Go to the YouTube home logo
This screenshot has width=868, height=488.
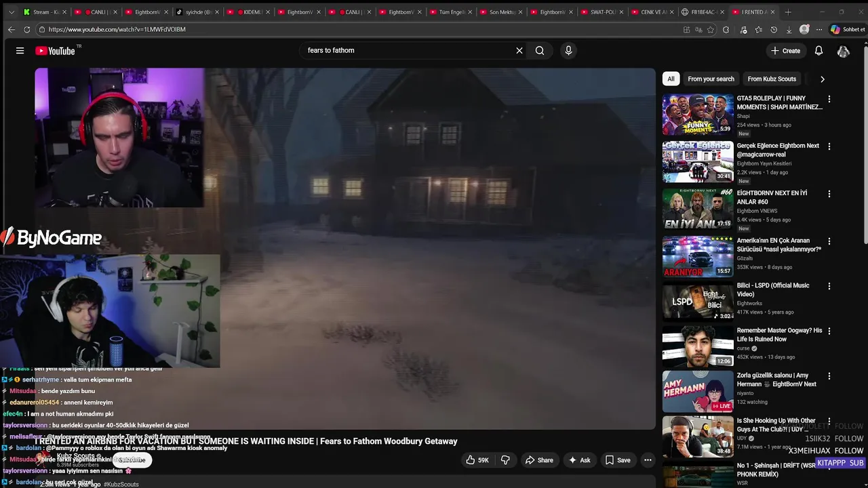(55, 51)
